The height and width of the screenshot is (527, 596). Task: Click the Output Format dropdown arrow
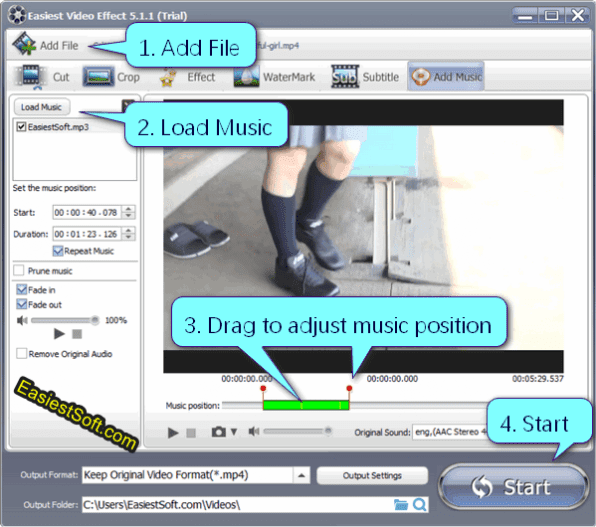(x=301, y=475)
